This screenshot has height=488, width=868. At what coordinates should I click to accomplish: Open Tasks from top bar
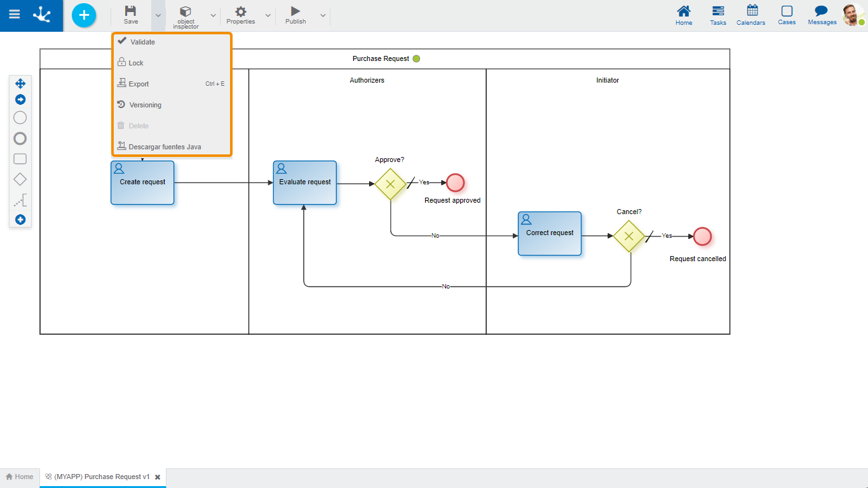pos(718,15)
